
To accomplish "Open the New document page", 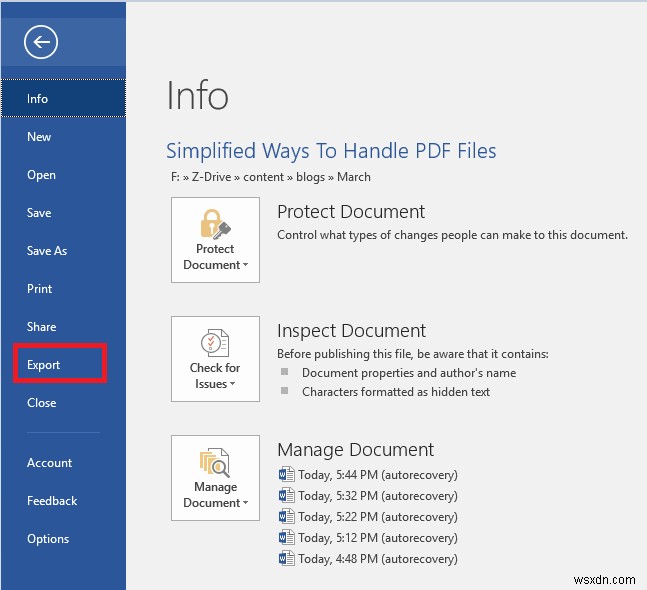I will 63,137.
